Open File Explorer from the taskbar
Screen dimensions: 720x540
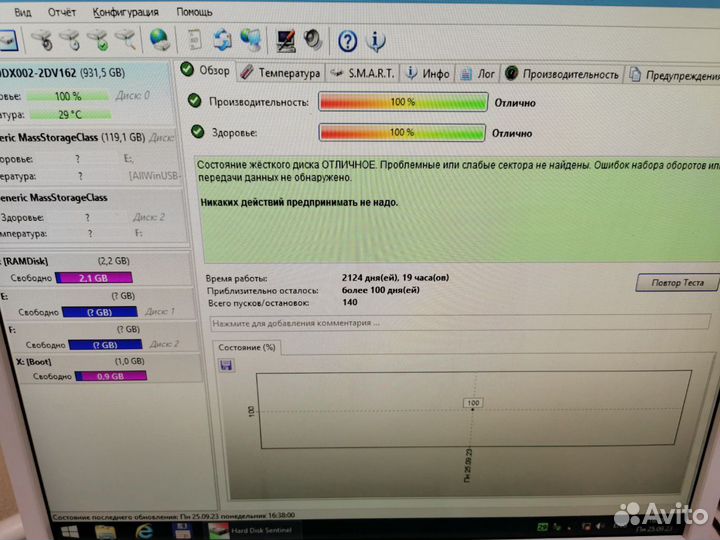[105, 532]
